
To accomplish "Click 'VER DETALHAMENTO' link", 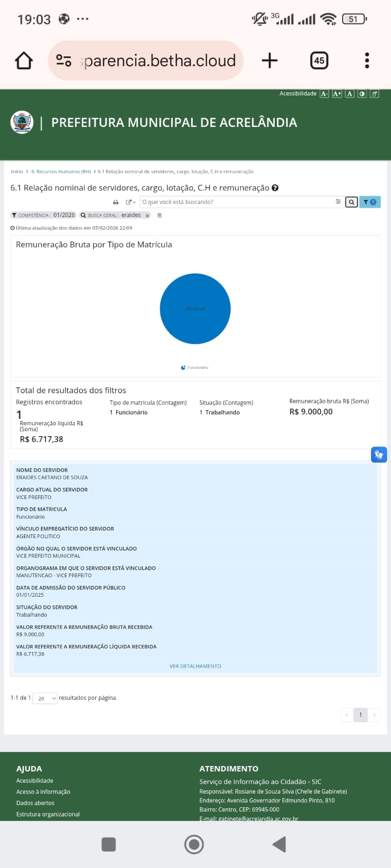I will [195, 666].
